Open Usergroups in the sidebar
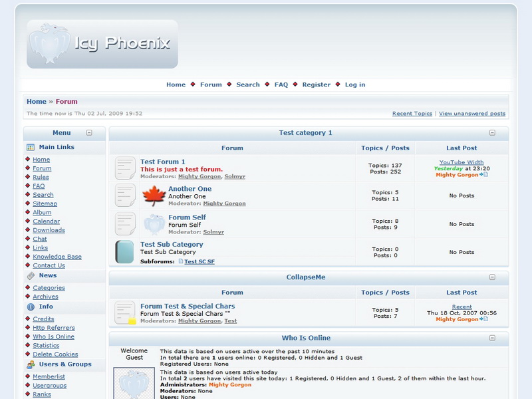Screen dimensions: 532x399 [x=49, y=386]
